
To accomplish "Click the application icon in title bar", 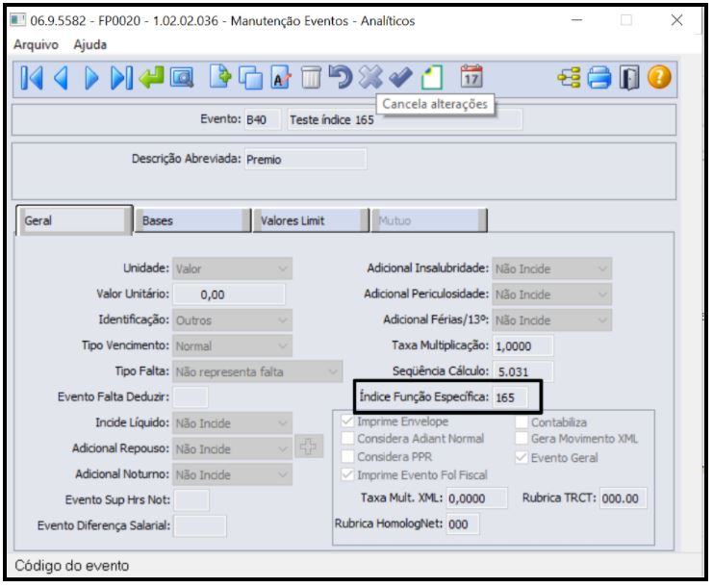I will (17, 20).
